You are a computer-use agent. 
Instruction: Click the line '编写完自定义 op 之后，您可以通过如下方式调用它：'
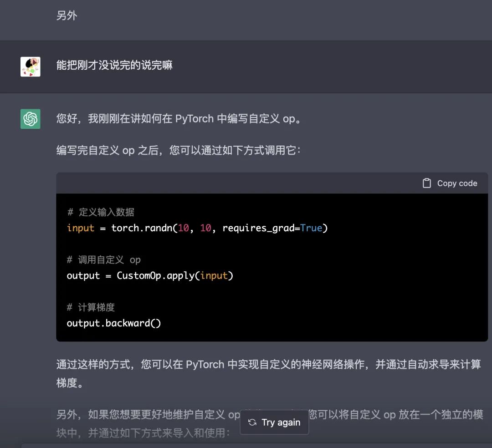(x=179, y=151)
